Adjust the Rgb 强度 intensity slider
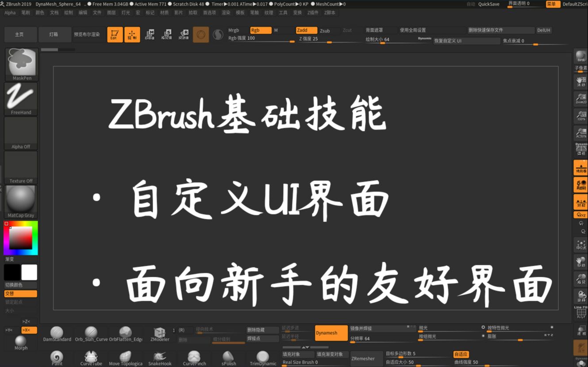 click(x=261, y=39)
